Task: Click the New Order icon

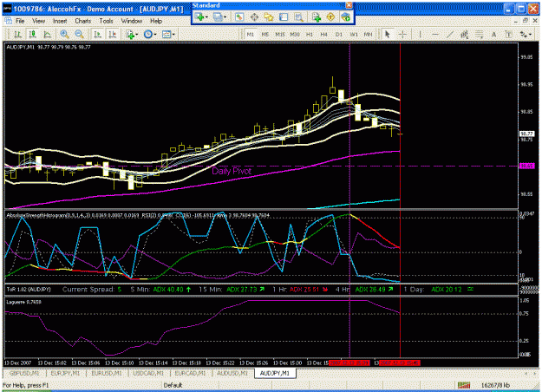Action: click(317, 17)
